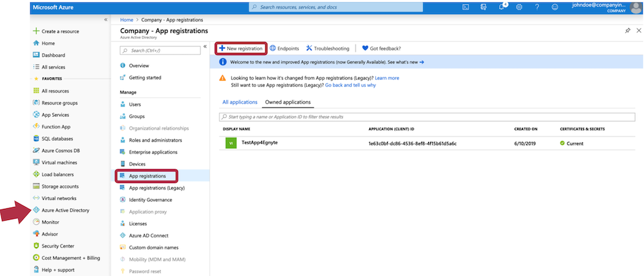644x276 pixels.
Task: Open Azure Cosmos DB
Action: pos(56,150)
